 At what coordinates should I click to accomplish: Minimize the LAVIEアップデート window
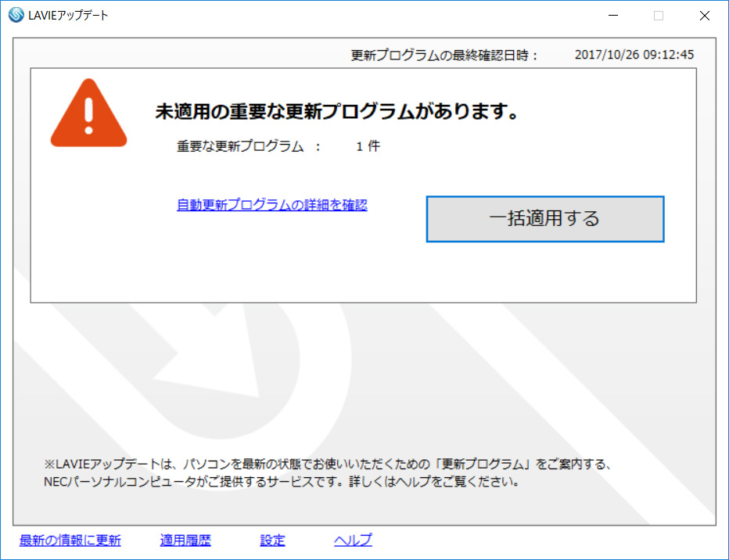coord(613,15)
